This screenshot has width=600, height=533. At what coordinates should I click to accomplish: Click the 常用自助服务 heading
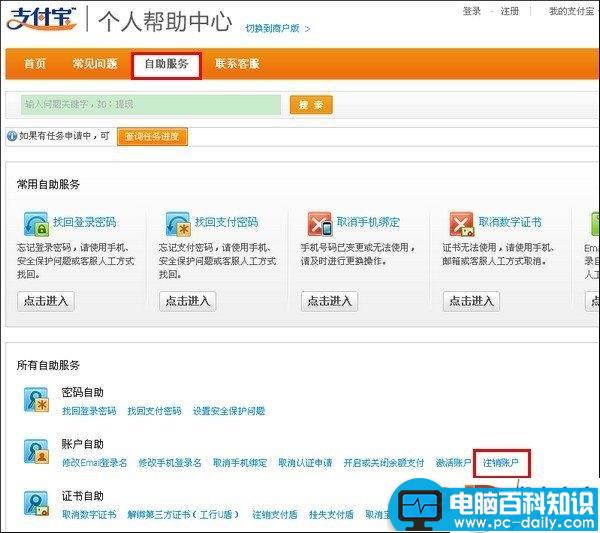pyautogui.click(x=48, y=185)
